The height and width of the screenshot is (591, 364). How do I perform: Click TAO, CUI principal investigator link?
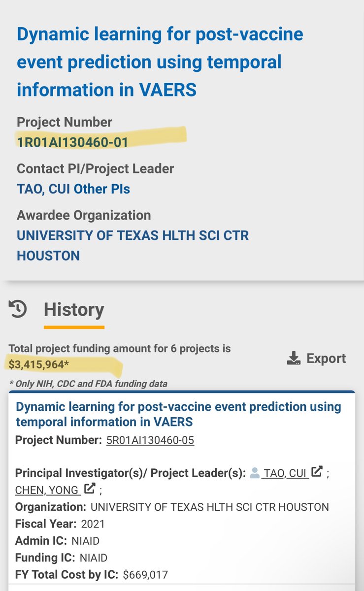286,473
